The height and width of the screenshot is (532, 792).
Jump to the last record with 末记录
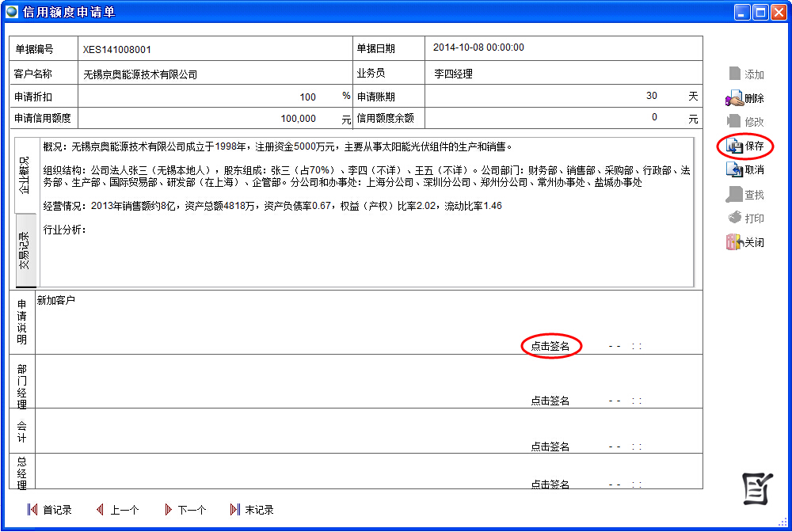pyautogui.click(x=250, y=509)
